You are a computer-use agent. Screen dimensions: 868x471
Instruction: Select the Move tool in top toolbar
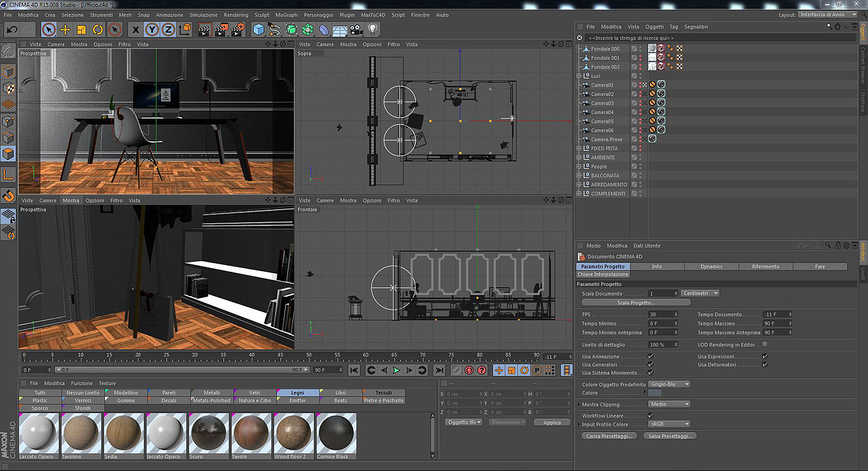(x=65, y=30)
